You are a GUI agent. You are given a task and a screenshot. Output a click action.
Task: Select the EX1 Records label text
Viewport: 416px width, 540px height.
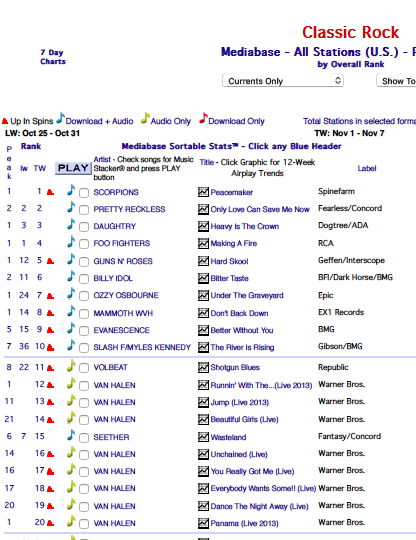point(341,312)
